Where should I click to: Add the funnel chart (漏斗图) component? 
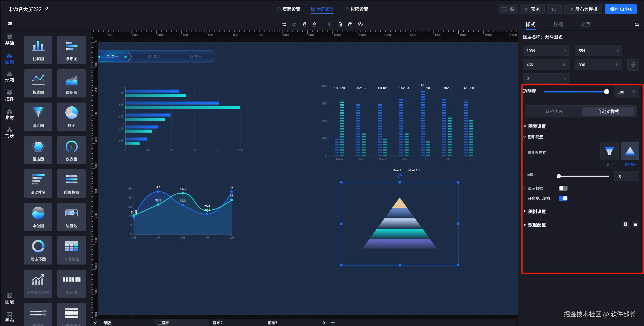point(38,117)
